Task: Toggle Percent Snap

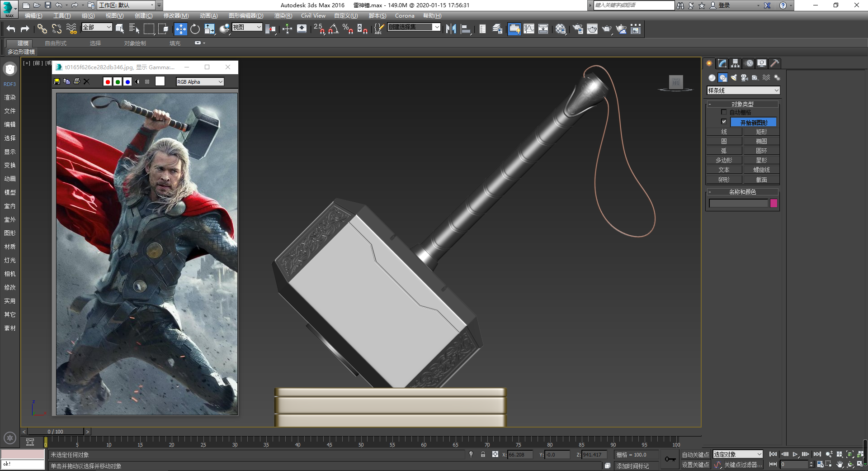Action: [348, 29]
